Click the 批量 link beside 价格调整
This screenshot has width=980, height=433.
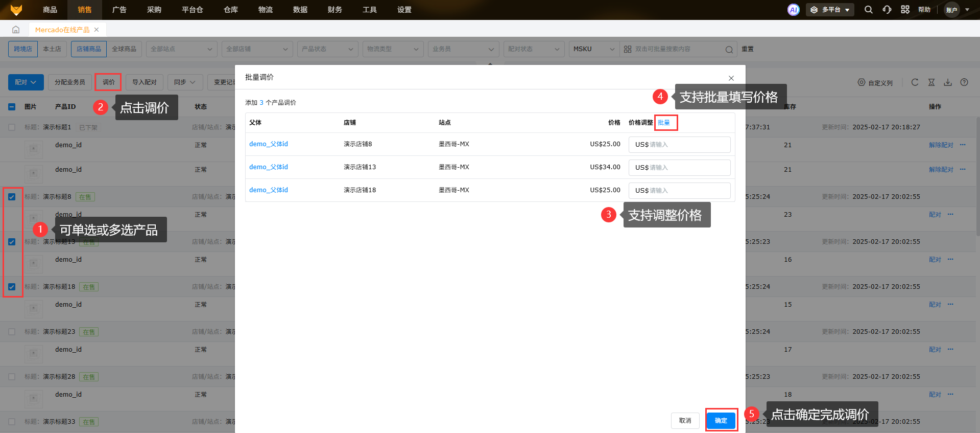point(664,123)
